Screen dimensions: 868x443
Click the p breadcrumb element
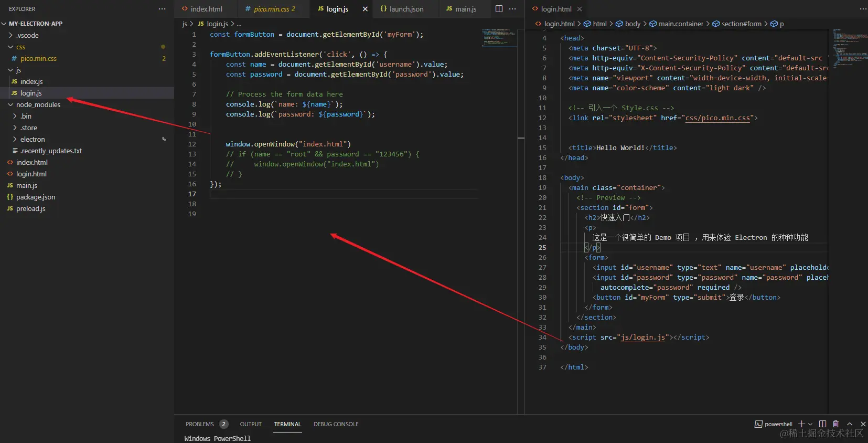(x=777, y=24)
